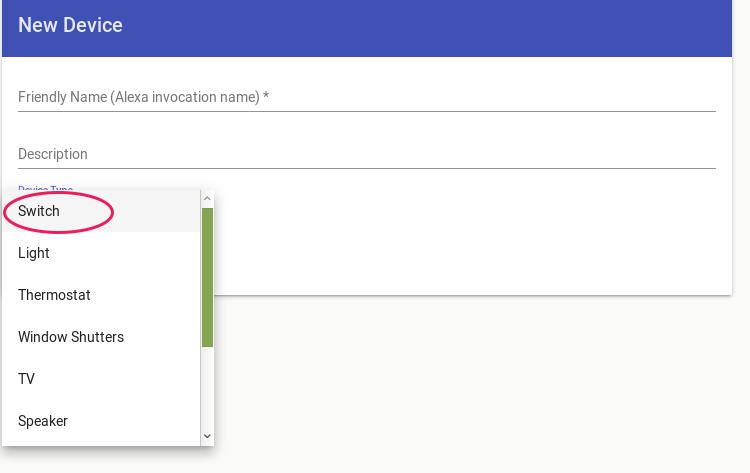The image size is (750, 473).
Task: Click the Alexa invocation name label text
Action: pos(185,97)
